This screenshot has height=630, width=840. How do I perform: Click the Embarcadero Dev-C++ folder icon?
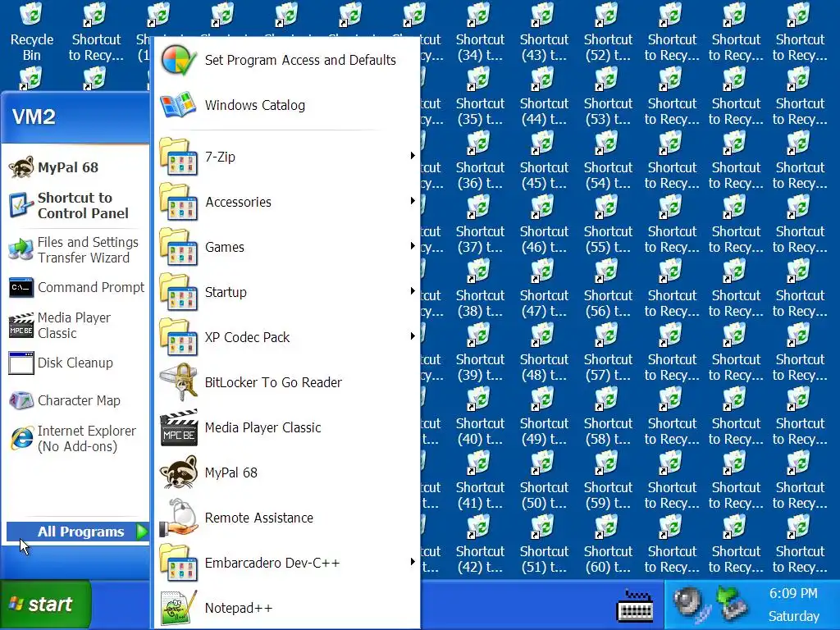pyautogui.click(x=179, y=563)
